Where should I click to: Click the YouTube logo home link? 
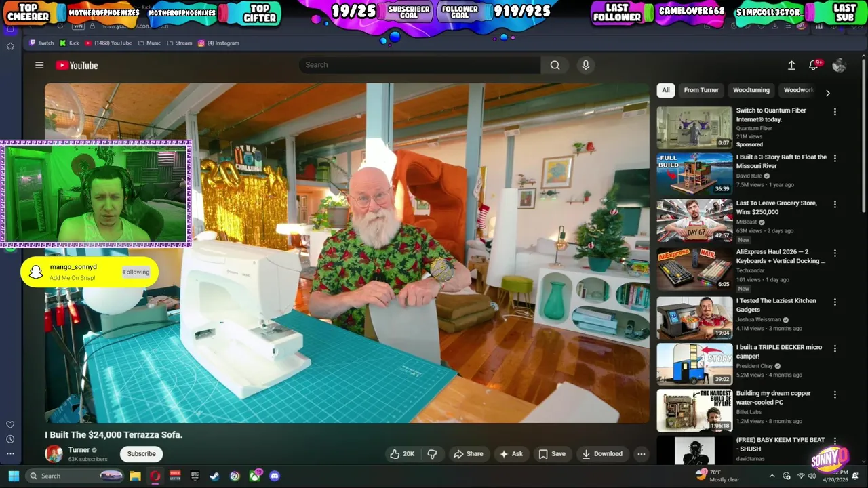[77, 65]
